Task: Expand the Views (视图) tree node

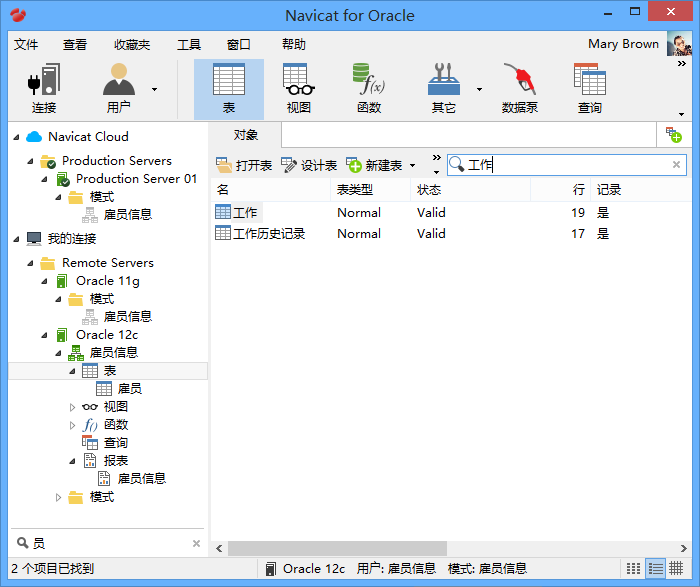Action: (x=72, y=407)
